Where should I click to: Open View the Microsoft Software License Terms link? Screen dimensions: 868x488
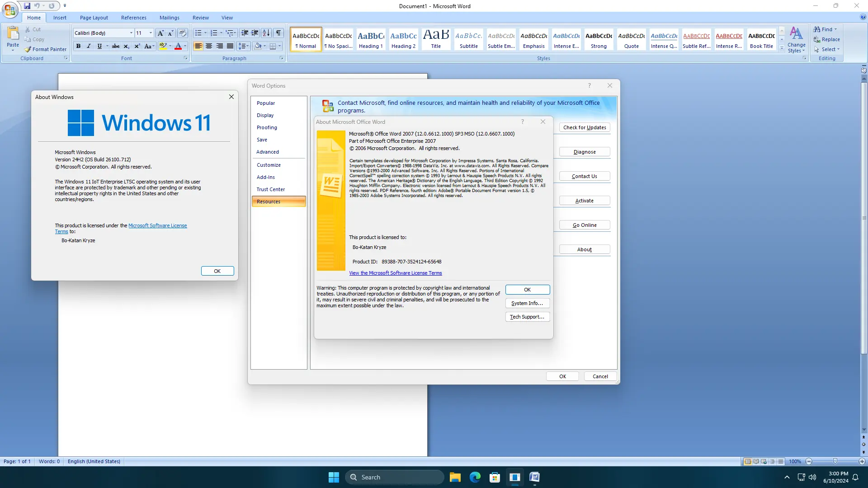tap(396, 273)
